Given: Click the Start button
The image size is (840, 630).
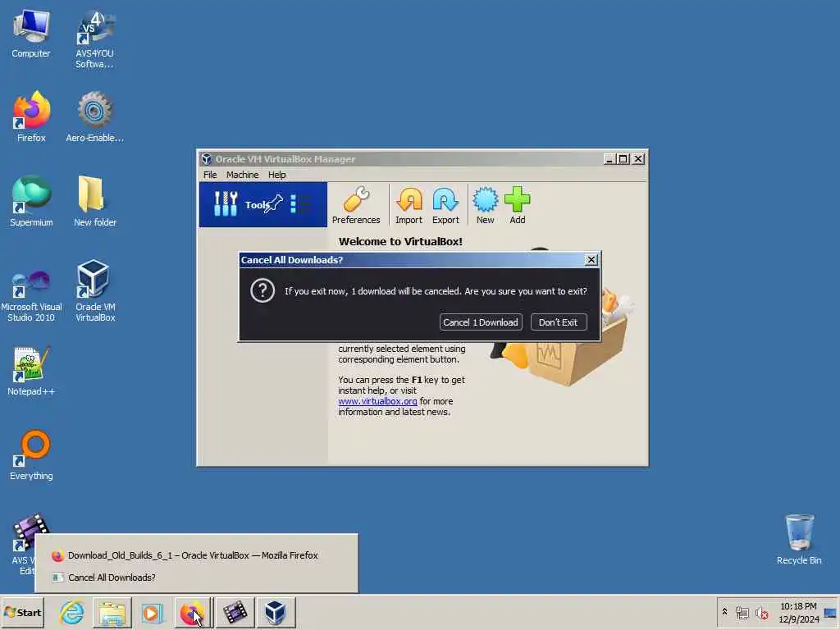Looking at the screenshot, I should pyautogui.click(x=22, y=612).
